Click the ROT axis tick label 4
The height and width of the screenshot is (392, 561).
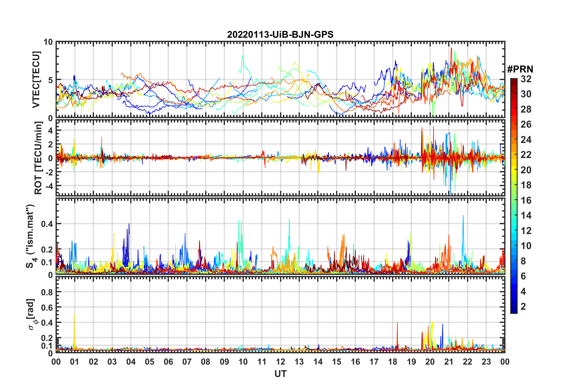(x=50, y=130)
